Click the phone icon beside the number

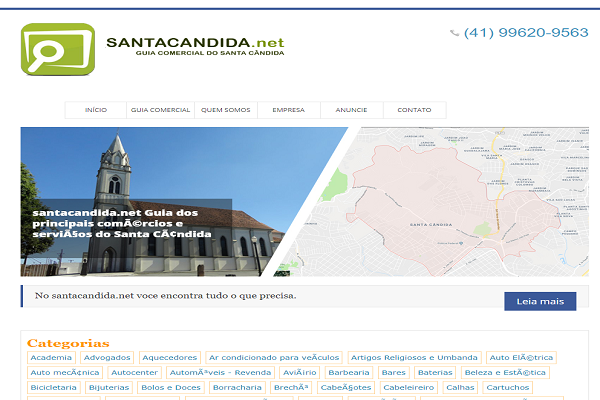point(456,33)
